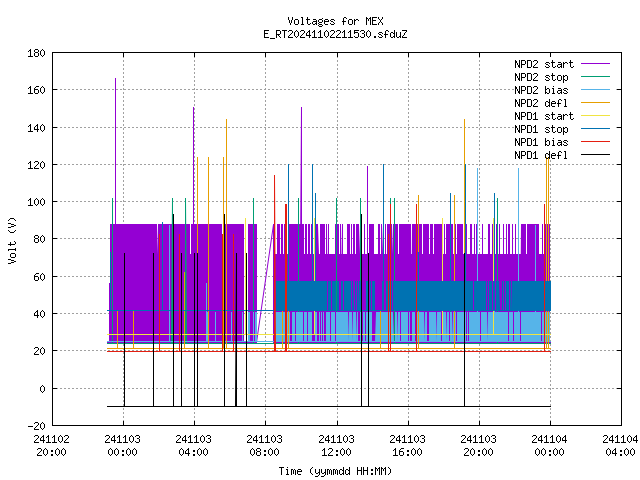The image size is (640, 480).
Task: Click the "241103 04:00" time tick label
Action: (193, 446)
